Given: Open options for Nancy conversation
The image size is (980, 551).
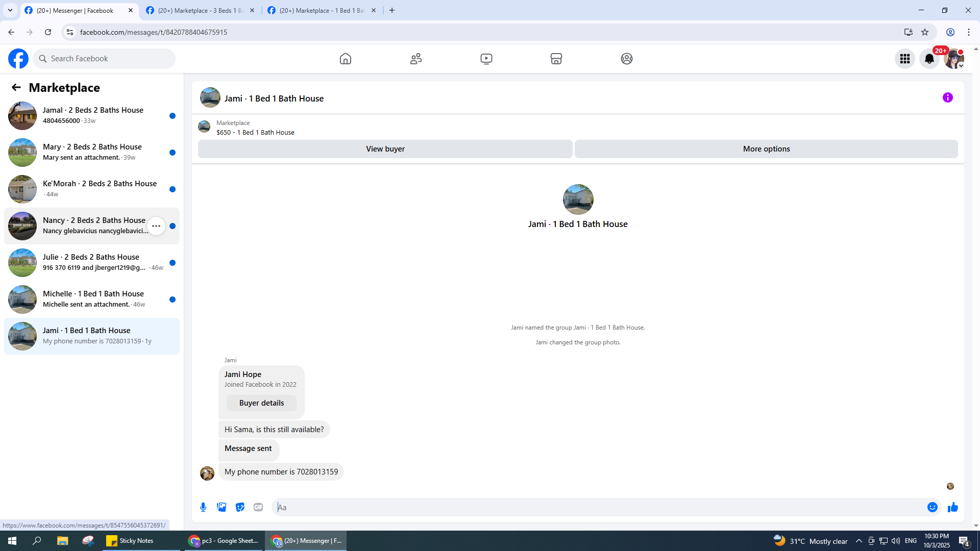Looking at the screenshot, I should click(x=156, y=226).
